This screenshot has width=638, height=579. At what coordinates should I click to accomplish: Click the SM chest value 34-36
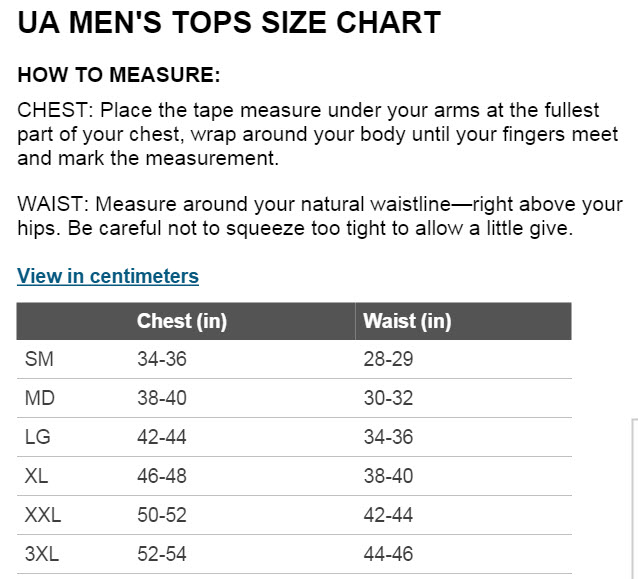pos(162,359)
